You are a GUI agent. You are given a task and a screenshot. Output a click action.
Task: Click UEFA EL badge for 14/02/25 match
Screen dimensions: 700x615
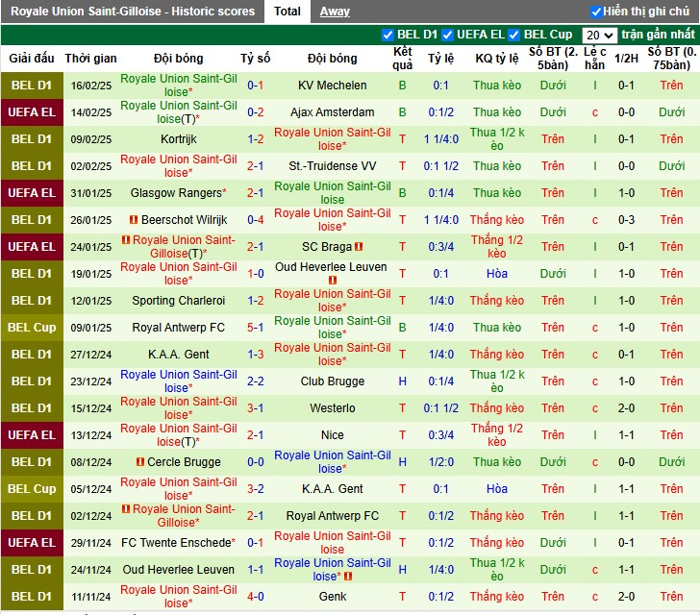click(x=32, y=112)
